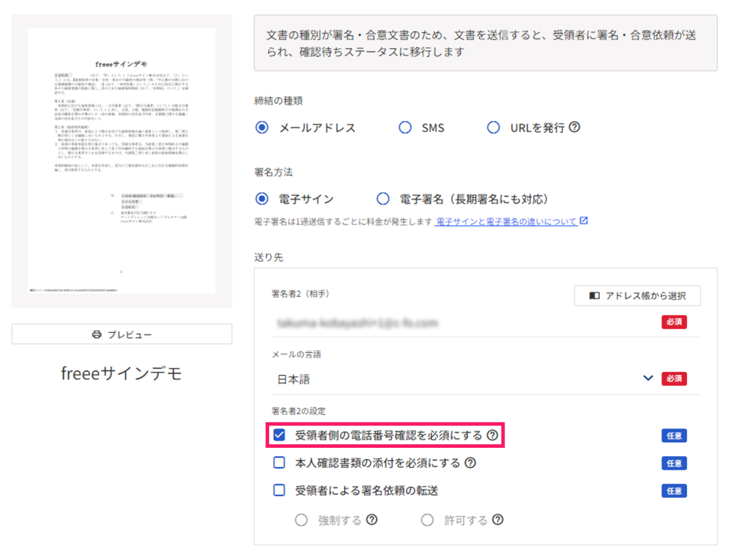Click the 署名者2の設定 label
This screenshot has width=733, height=560.
(x=298, y=411)
